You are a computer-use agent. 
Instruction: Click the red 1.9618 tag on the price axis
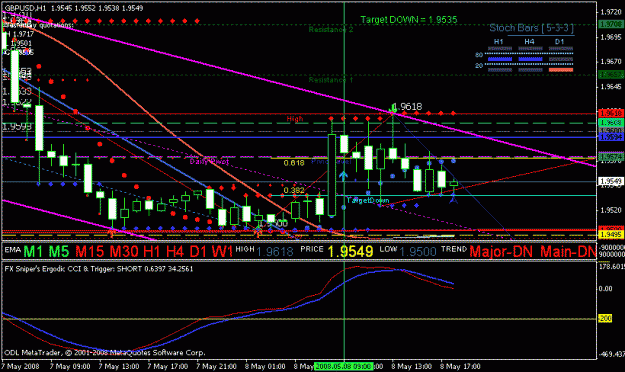point(611,114)
